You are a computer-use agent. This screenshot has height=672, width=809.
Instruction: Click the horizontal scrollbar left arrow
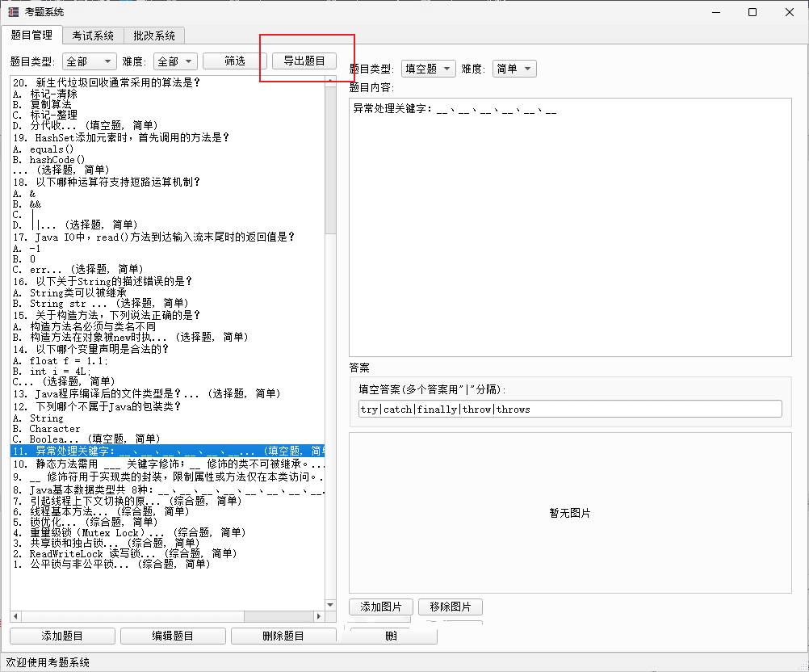[15, 616]
